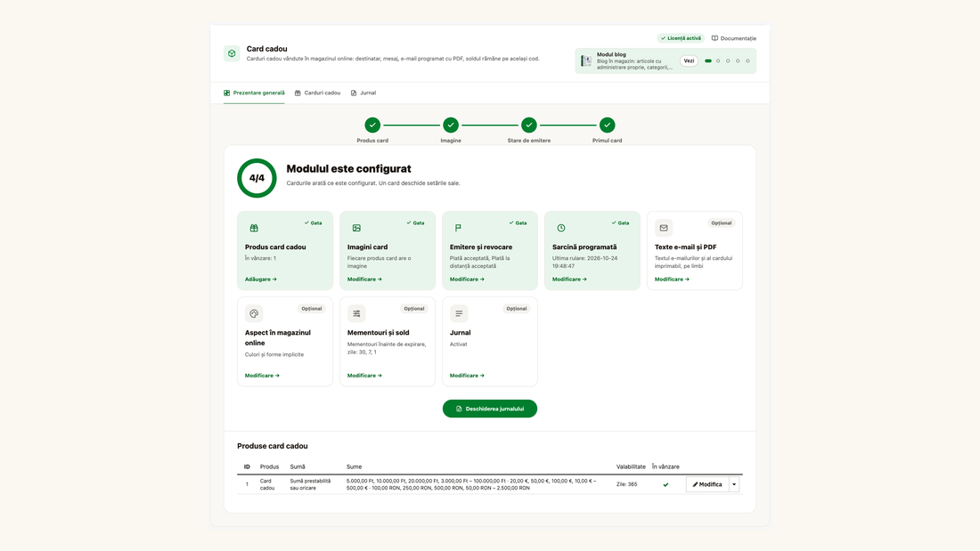Image resolution: width=980 pixels, height=551 pixels.
Task: Click the lines icon on the Jurnal card
Action: click(459, 313)
